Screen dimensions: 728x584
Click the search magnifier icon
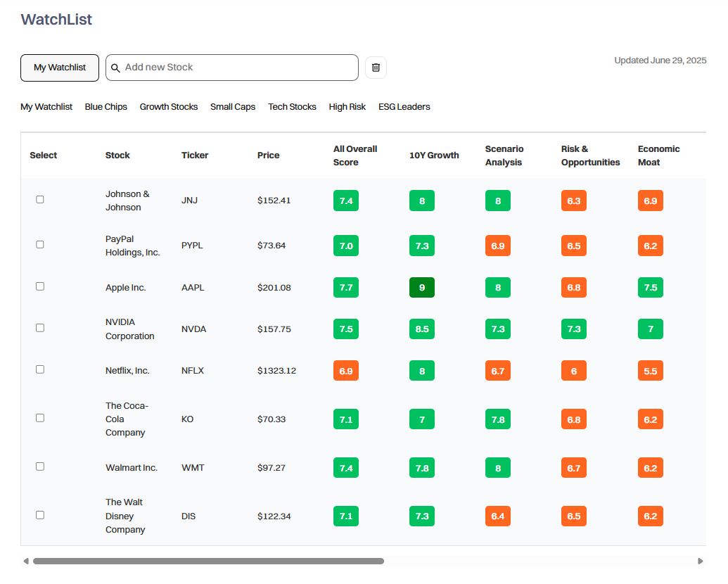[x=115, y=68]
